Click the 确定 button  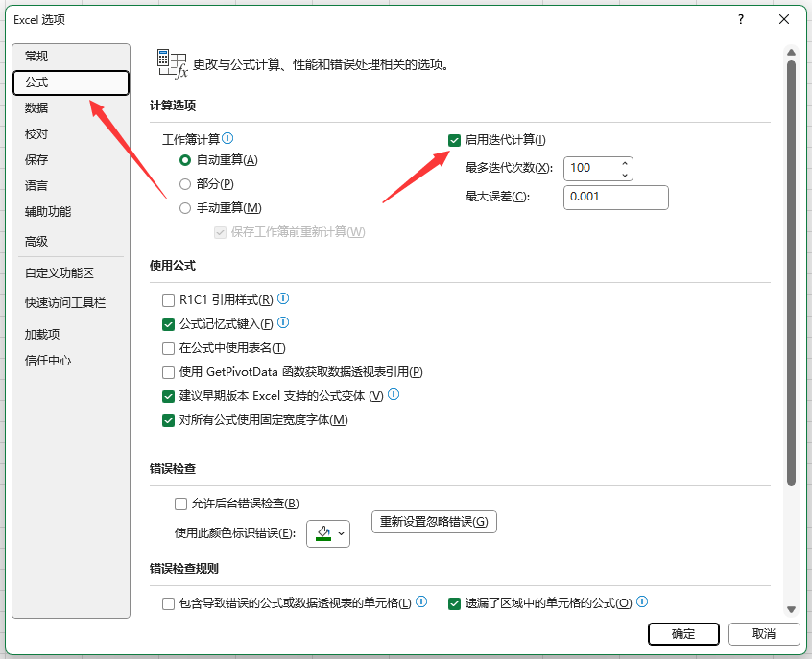683,634
